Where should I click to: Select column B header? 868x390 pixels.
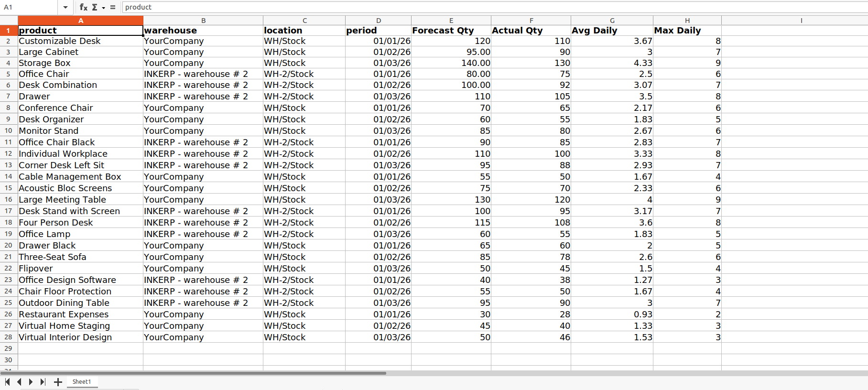coord(203,21)
